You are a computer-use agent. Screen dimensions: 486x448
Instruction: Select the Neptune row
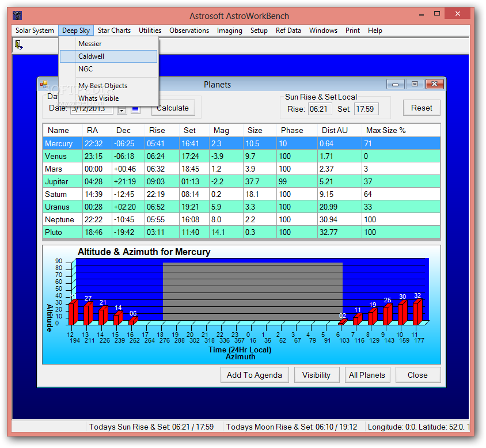(241, 219)
